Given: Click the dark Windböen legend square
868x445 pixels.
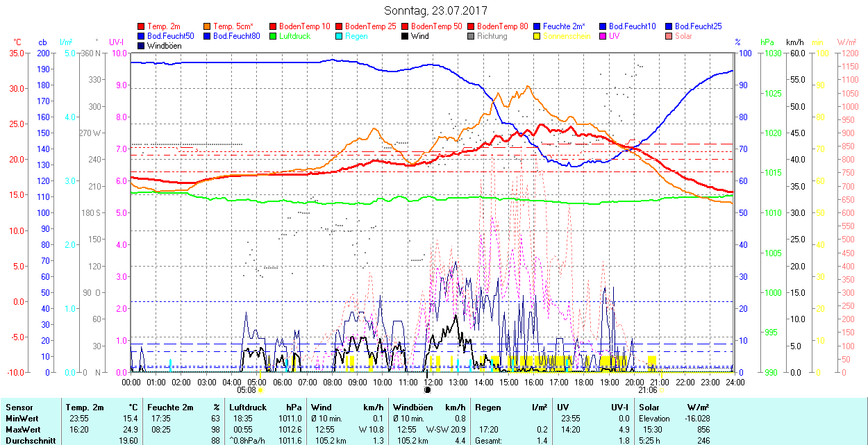Looking at the screenshot, I should click(142, 46).
